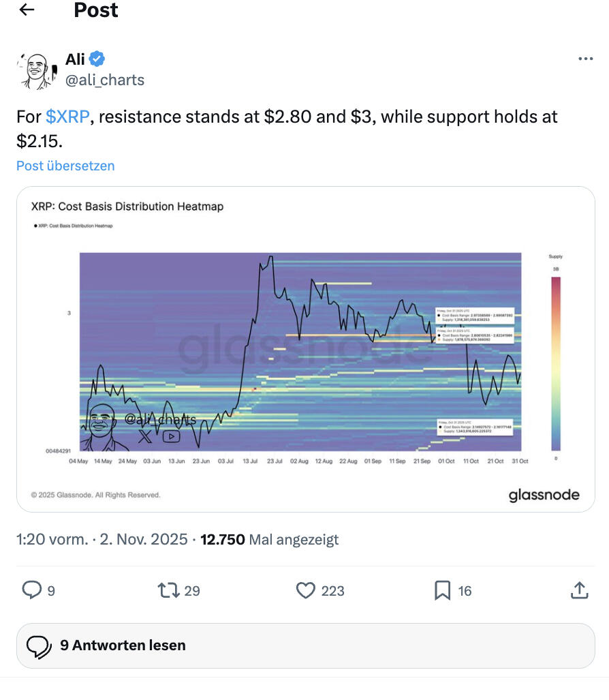Click the chat bubbles icon in replies button
The height and width of the screenshot is (700, 609).
coord(39,645)
